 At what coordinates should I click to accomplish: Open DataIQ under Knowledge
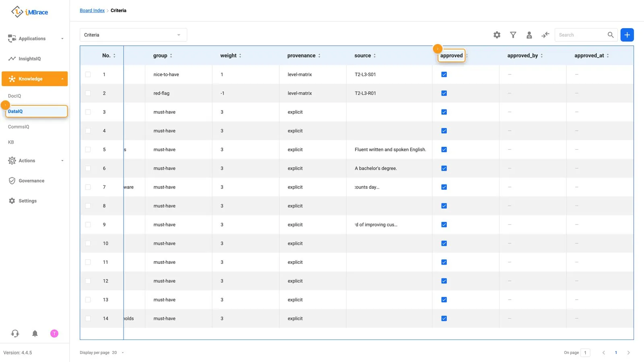click(x=36, y=111)
